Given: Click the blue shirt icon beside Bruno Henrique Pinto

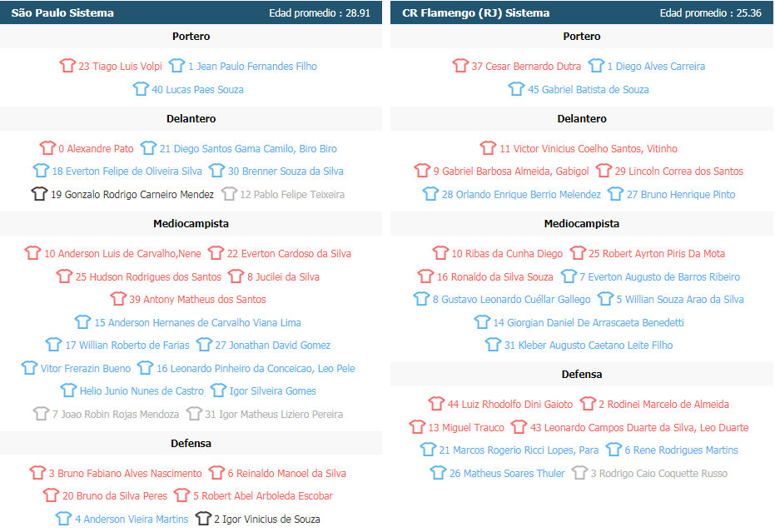Looking at the screenshot, I should click(x=616, y=193).
